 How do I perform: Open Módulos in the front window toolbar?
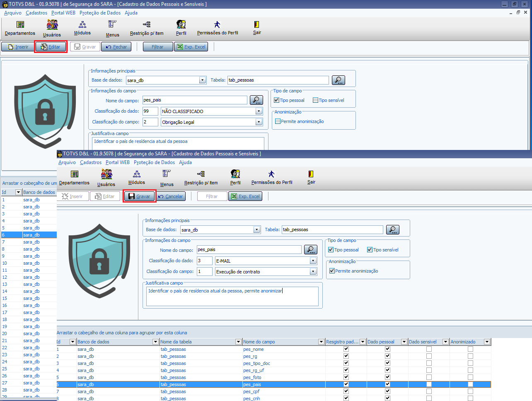coord(137,178)
